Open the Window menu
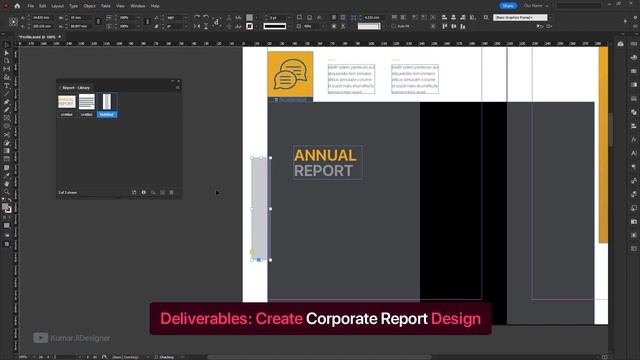Image resolution: width=640 pixels, height=360 pixels. pos(138,6)
